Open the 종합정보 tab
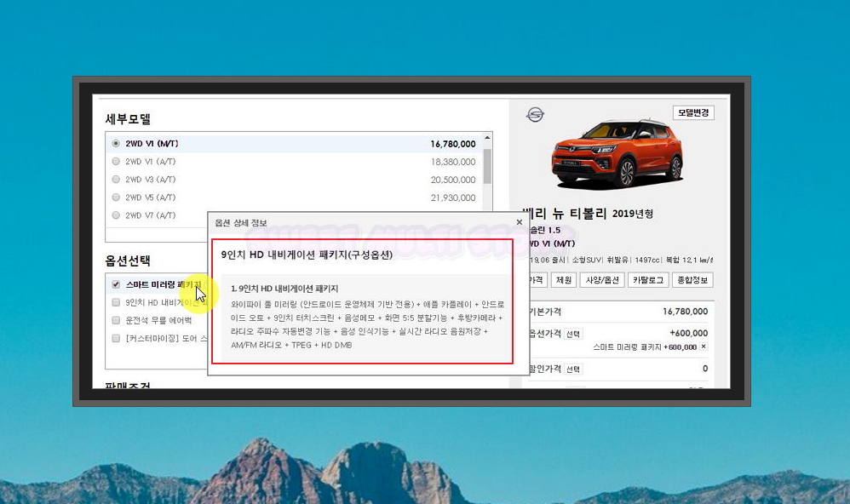 [692, 280]
